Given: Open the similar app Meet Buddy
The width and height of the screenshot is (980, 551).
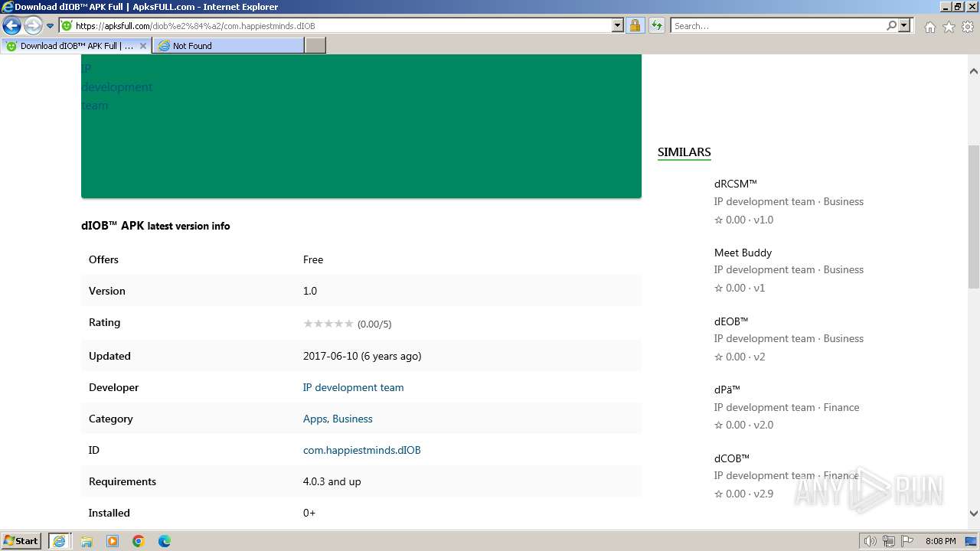Looking at the screenshot, I should 743,253.
